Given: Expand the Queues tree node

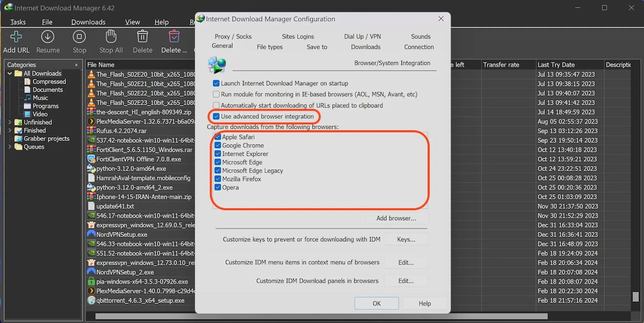Looking at the screenshot, I should pyautogui.click(x=10, y=147).
